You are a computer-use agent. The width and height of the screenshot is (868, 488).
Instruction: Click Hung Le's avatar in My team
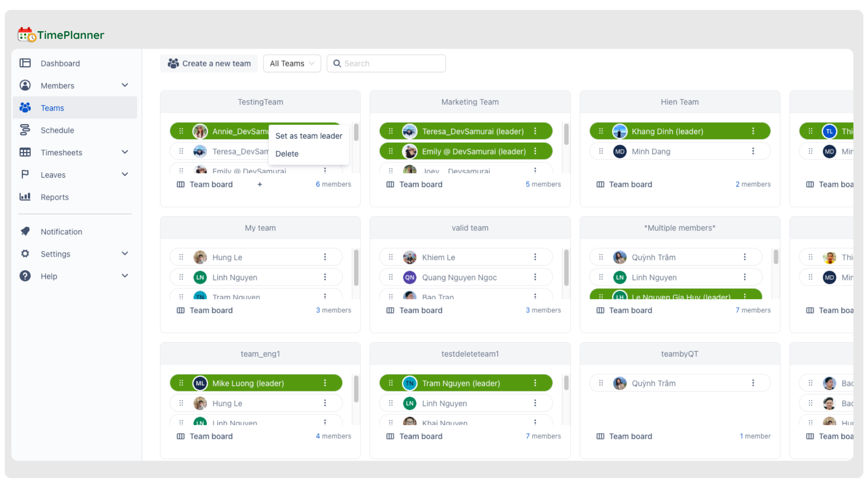pyautogui.click(x=200, y=257)
